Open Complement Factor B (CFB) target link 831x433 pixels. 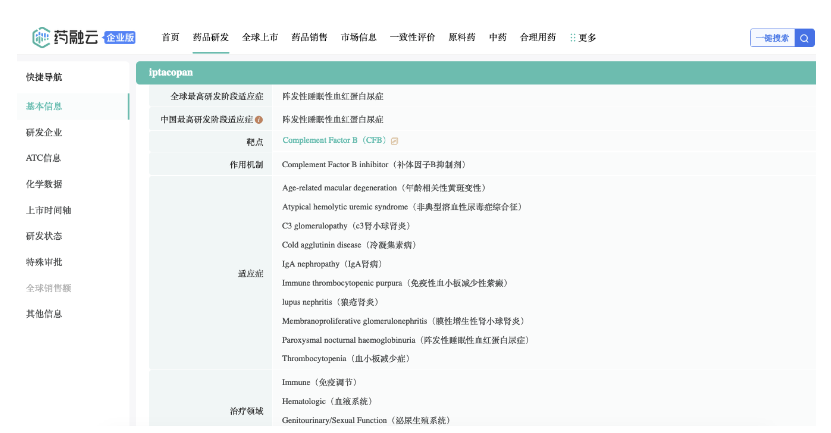[334, 141]
